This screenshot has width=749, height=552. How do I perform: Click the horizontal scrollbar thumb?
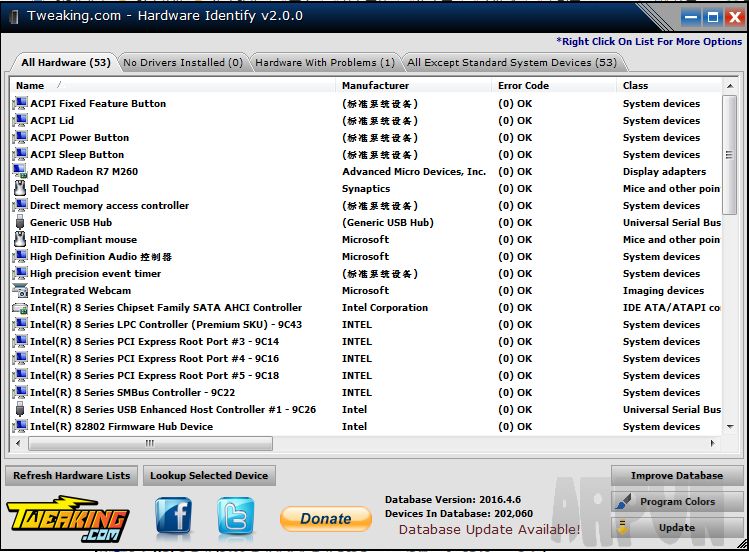(150, 443)
